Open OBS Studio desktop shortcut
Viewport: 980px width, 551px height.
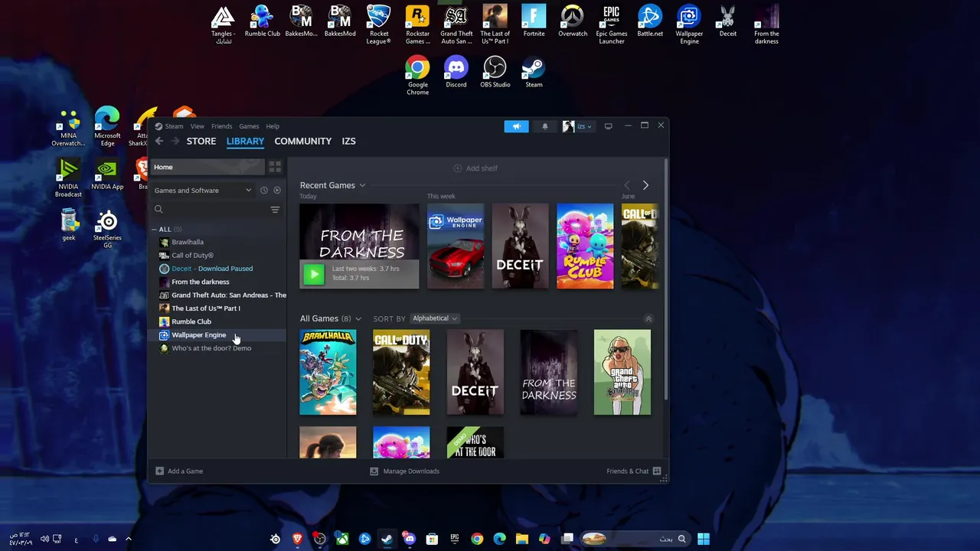point(495,73)
